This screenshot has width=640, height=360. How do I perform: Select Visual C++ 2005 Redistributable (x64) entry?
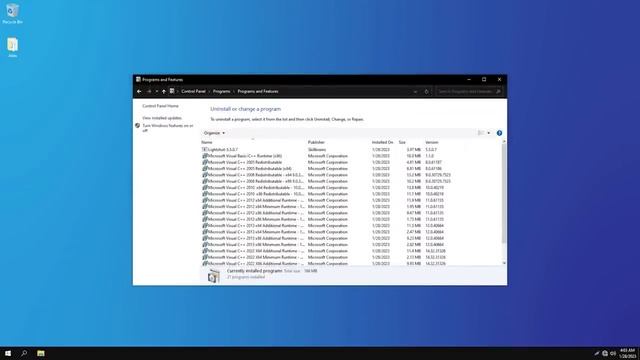(250, 169)
